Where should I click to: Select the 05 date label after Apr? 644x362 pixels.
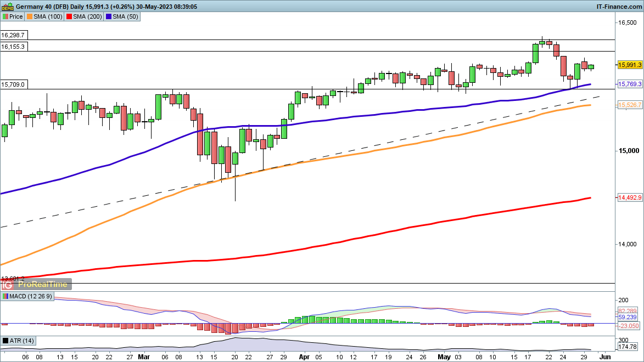click(x=318, y=357)
